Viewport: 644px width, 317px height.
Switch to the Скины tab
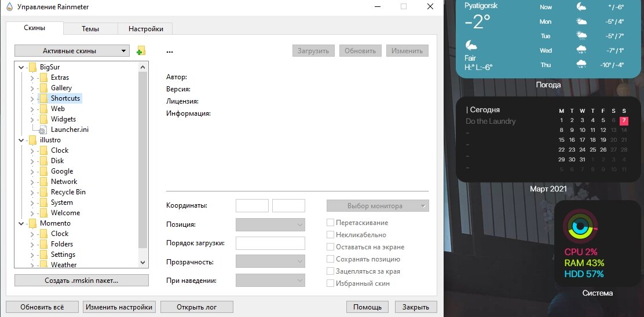tap(35, 28)
